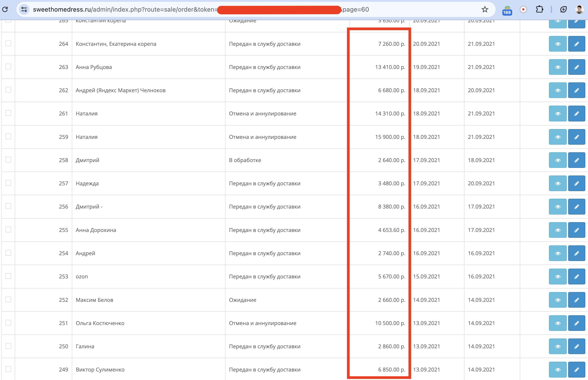Viewport: 588px width, 380px height.
Task: Click the address bar URL
Action: pos(123,9)
